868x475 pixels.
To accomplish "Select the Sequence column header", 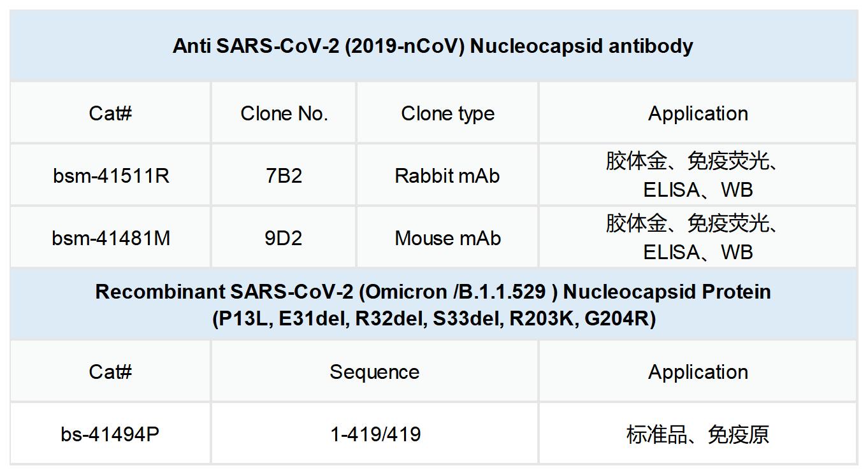I will [x=374, y=372].
